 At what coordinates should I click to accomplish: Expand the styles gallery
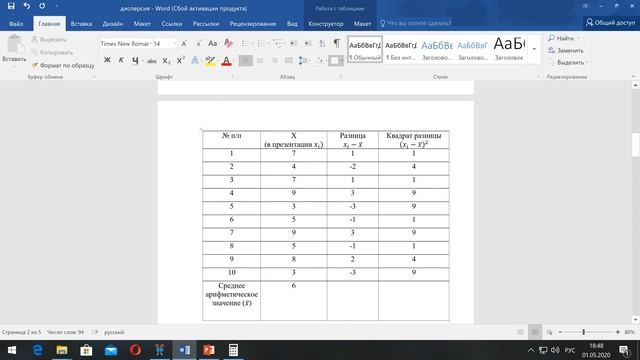[534, 49]
